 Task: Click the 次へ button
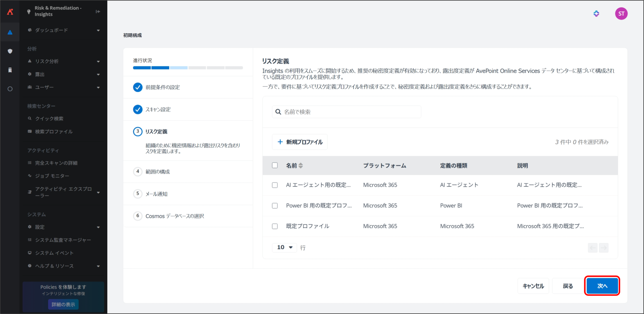click(602, 286)
